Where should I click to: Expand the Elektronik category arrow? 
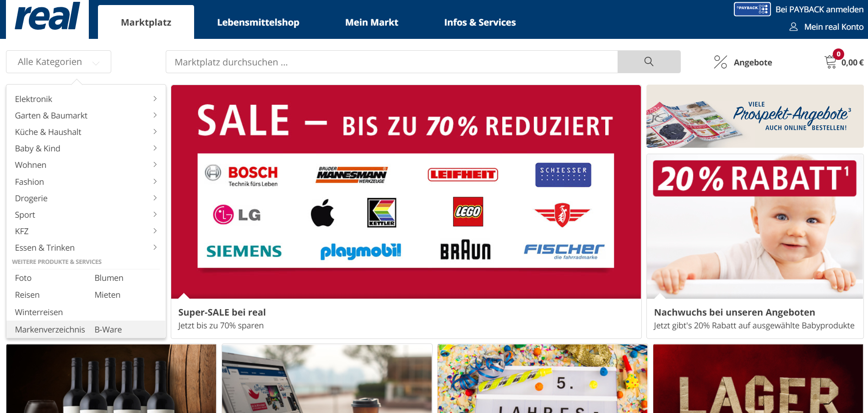[155, 99]
